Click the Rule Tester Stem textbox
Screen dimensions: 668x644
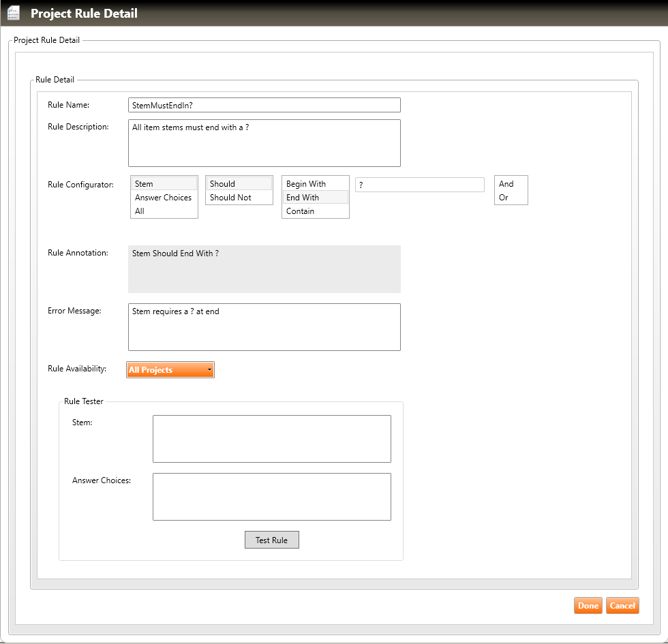tap(271, 439)
